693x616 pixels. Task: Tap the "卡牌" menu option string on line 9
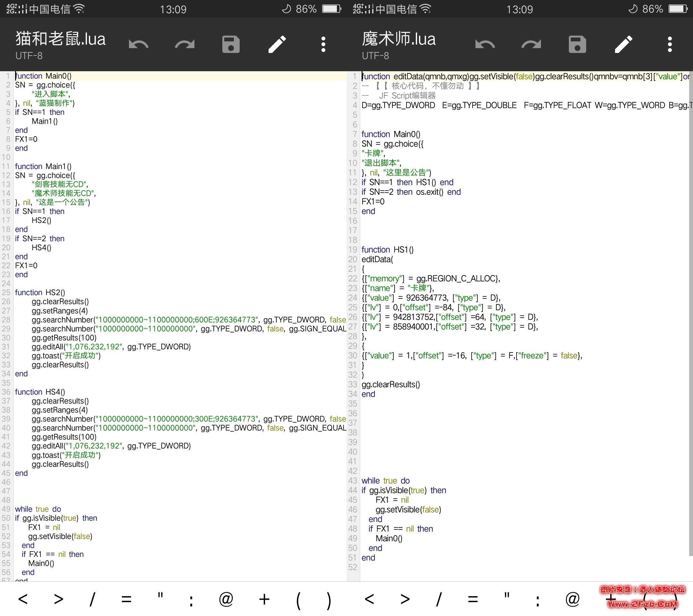373,154
